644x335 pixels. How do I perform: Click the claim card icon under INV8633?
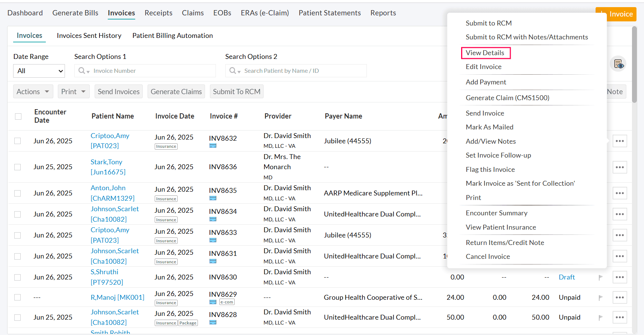[x=213, y=240]
